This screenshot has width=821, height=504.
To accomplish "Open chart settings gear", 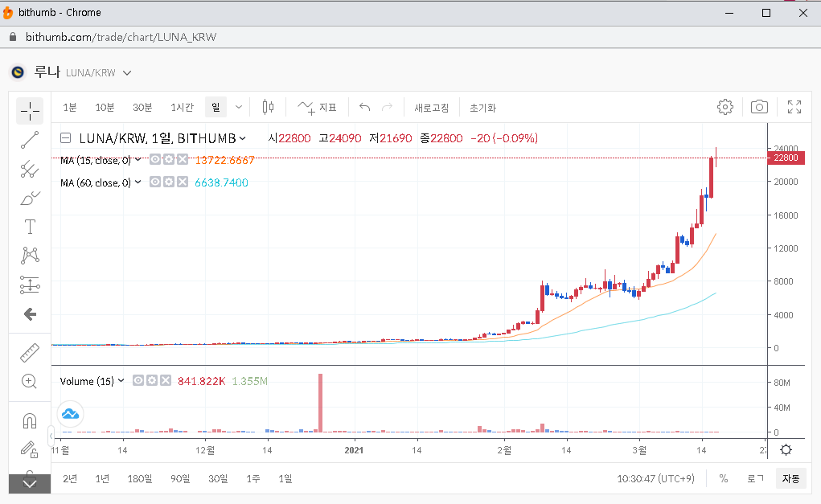I will click(725, 107).
